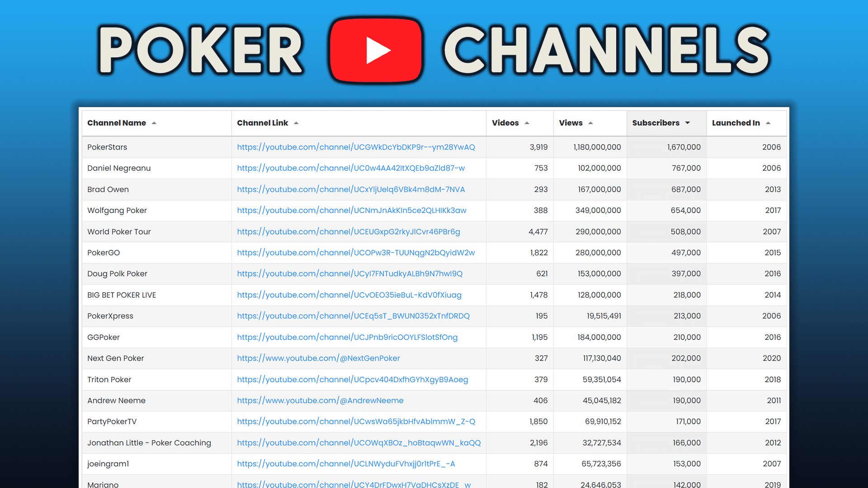Screen dimensions: 868x488
Task: Visit the World Poker Tour channel link
Action: click(x=348, y=231)
